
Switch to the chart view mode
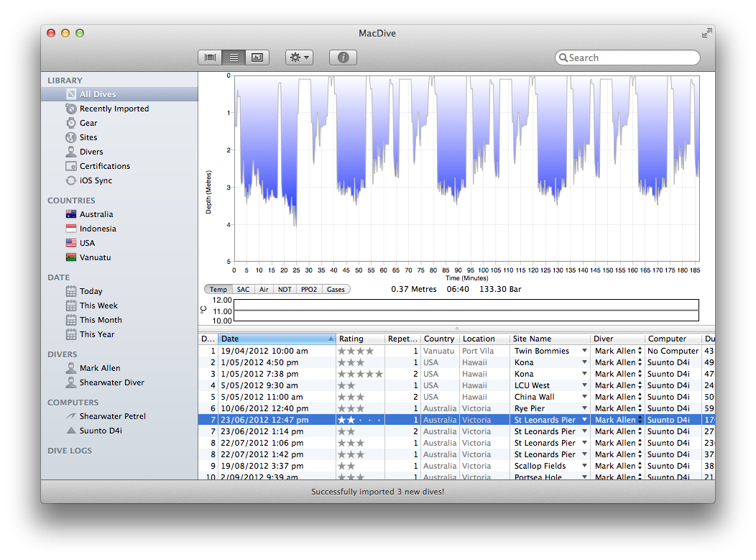[257, 58]
